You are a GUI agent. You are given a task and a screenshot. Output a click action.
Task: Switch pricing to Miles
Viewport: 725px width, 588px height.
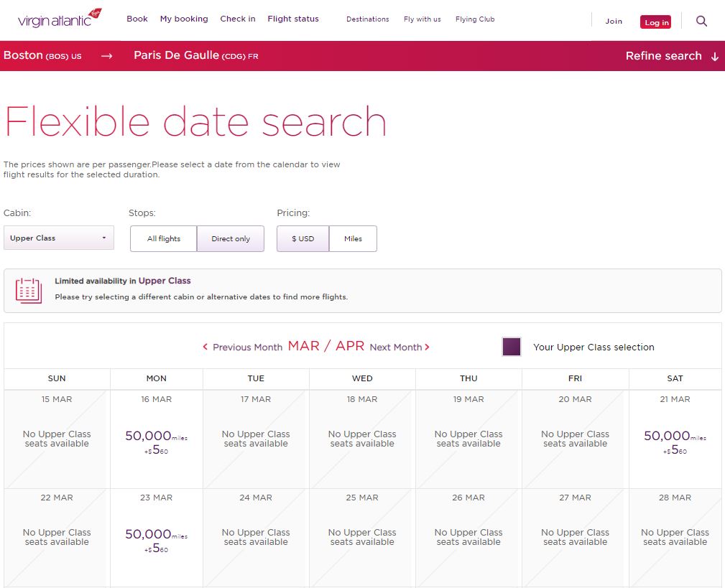(354, 238)
